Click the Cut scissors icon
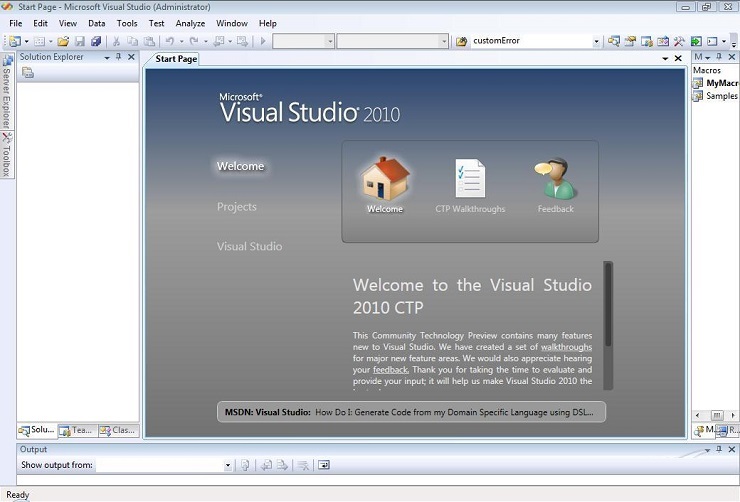Viewport: 740px width, 502px height. click(116, 42)
